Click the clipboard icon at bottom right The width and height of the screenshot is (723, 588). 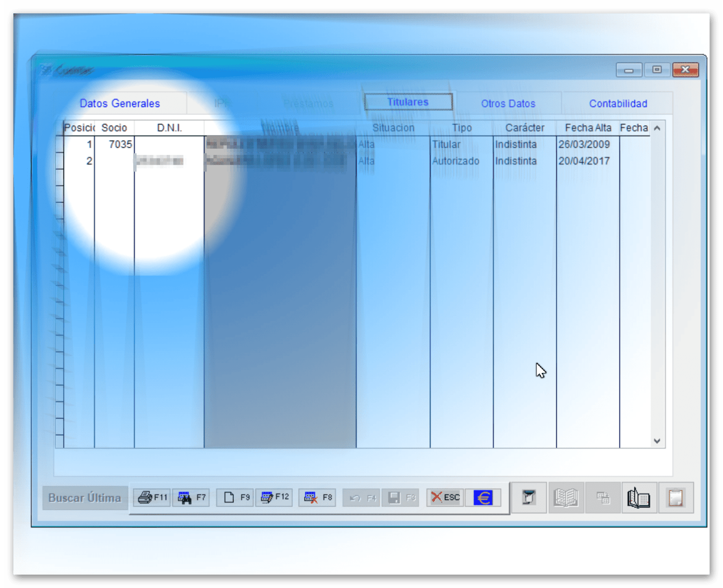click(x=676, y=498)
